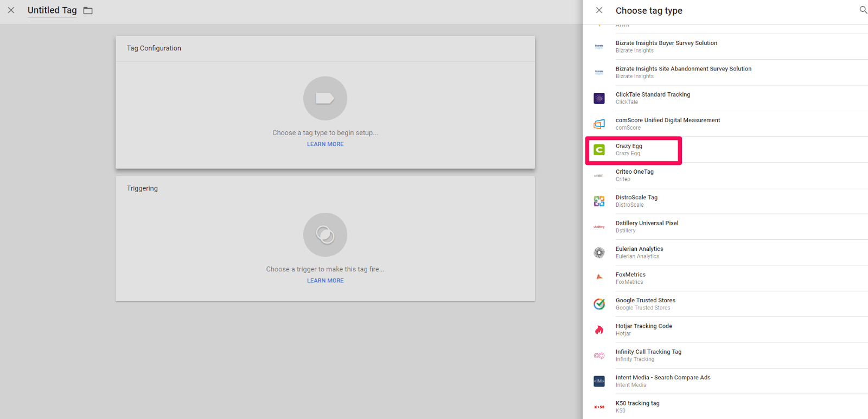This screenshot has width=868, height=419.
Task: Select Bizrate Insights Site Abandonment Survey icon
Action: click(599, 72)
